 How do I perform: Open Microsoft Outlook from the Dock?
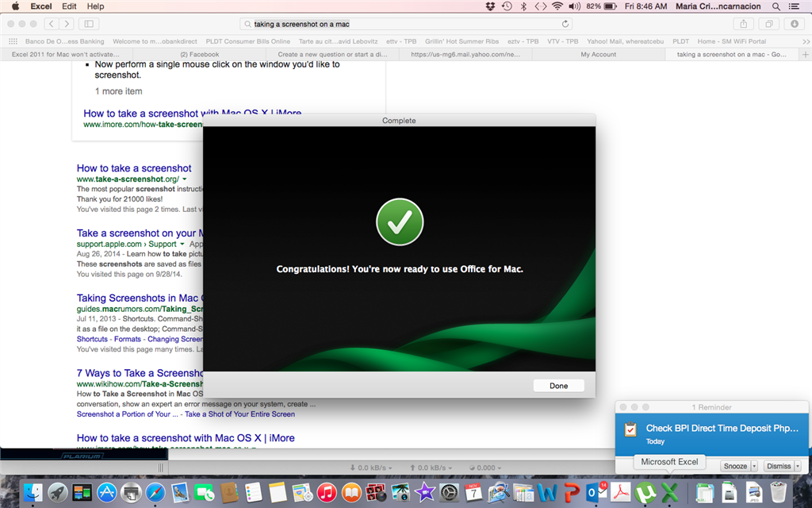coord(596,492)
